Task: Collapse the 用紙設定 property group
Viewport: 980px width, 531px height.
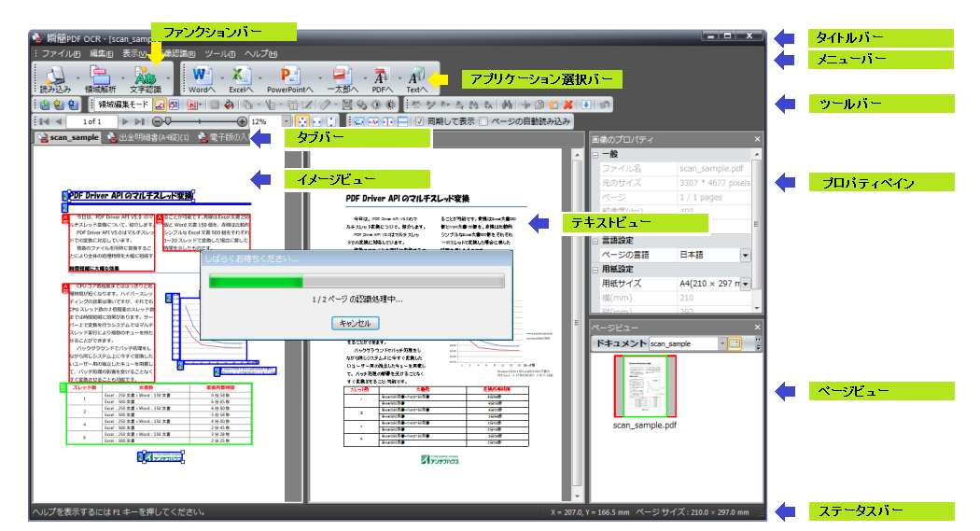Action: (595, 270)
